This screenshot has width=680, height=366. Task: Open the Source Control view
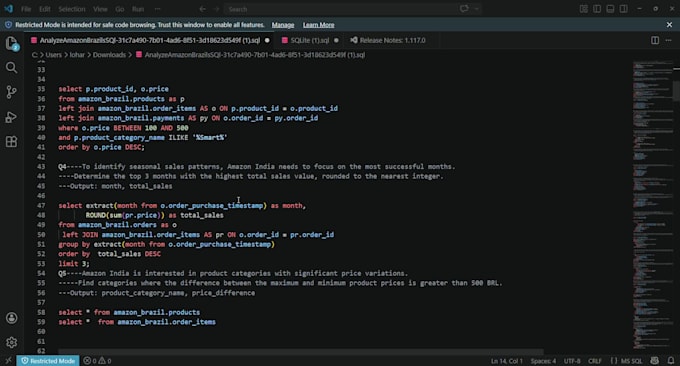click(12, 92)
